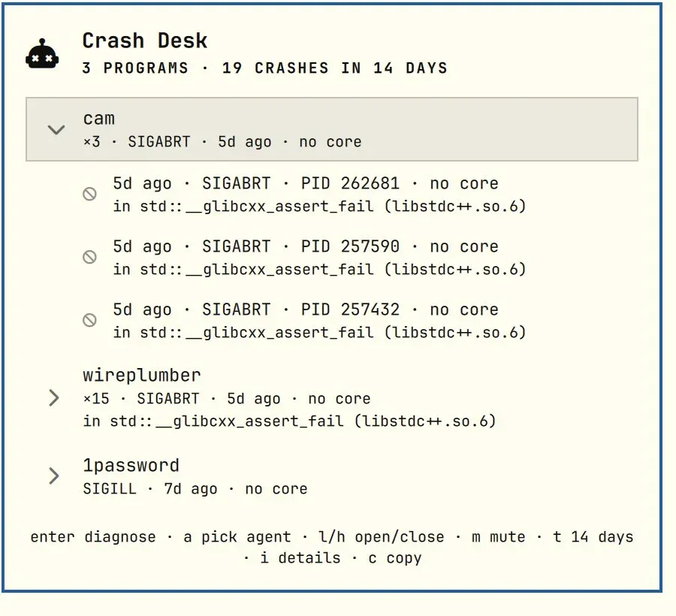The image size is (676, 616).
Task: Collapse the cam program group
Action: (x=56, y=129)
